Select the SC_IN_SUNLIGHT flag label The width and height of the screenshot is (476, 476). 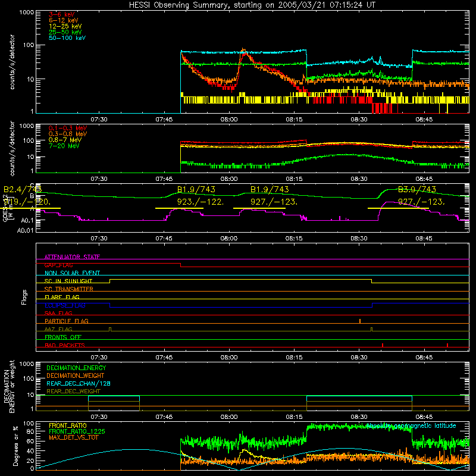point(68,281)
